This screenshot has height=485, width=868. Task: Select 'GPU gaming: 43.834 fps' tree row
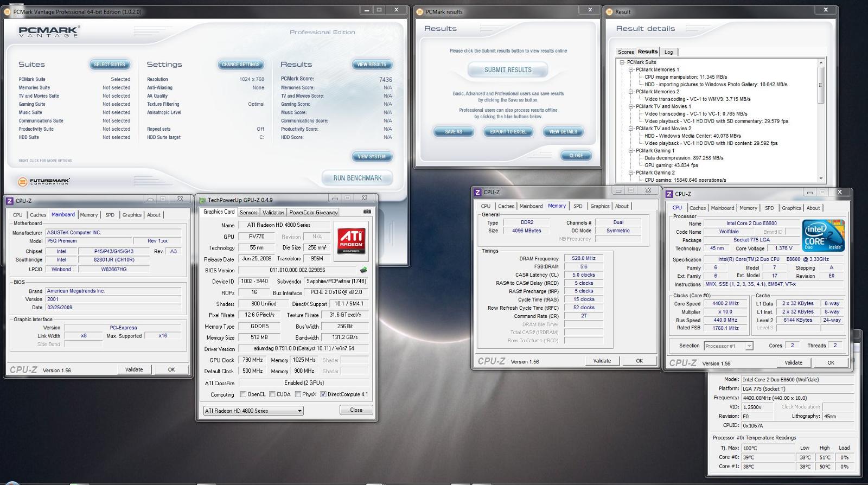click(671, 165)
